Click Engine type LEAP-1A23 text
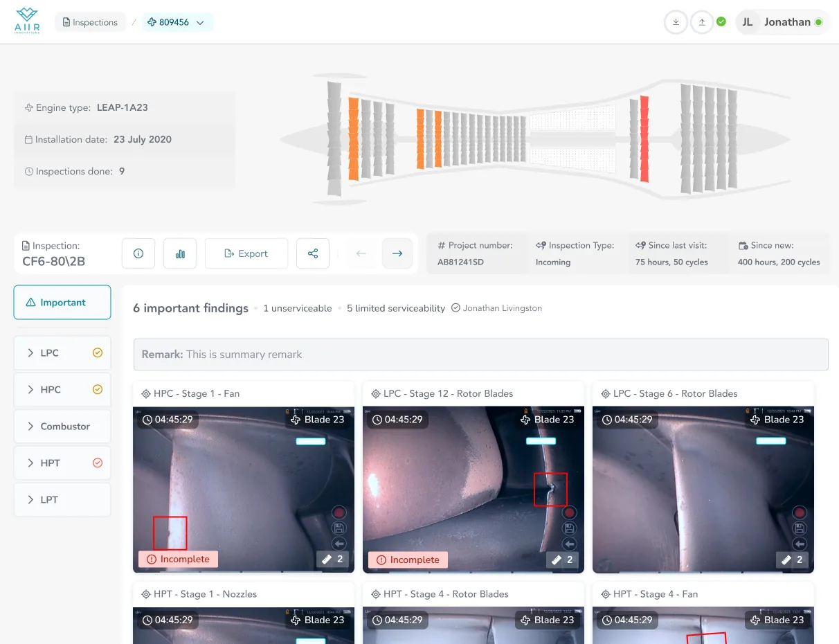839x644 pixels. pos(87,107)
